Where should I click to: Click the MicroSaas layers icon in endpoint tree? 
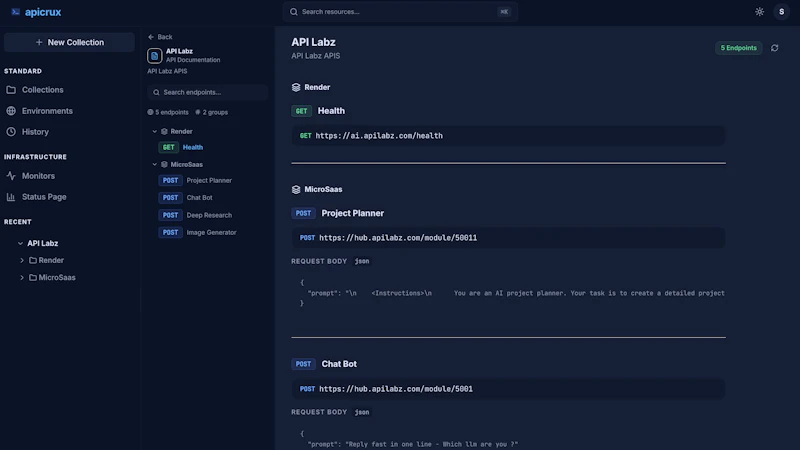[164, 164]
